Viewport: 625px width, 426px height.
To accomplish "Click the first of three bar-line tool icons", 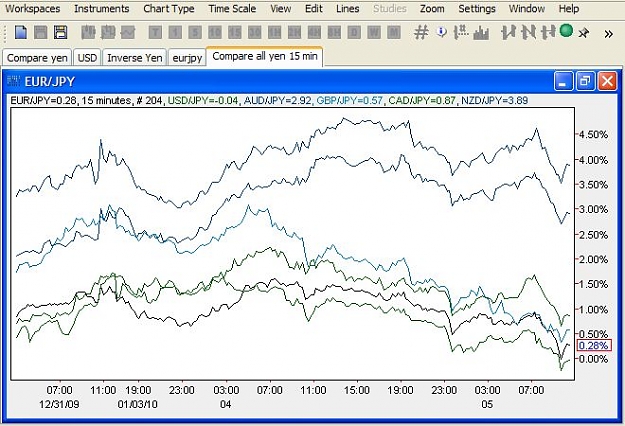I will [508, 32].
